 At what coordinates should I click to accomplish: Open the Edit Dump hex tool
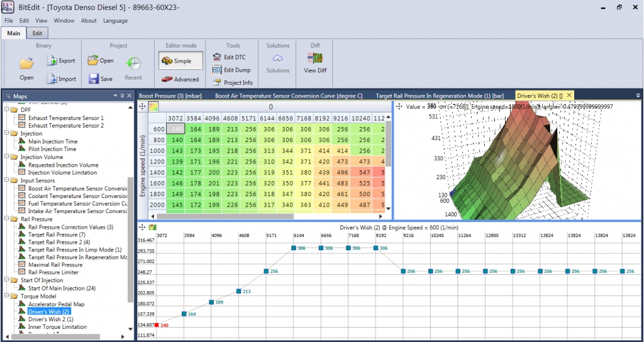(x=231, y=70)
